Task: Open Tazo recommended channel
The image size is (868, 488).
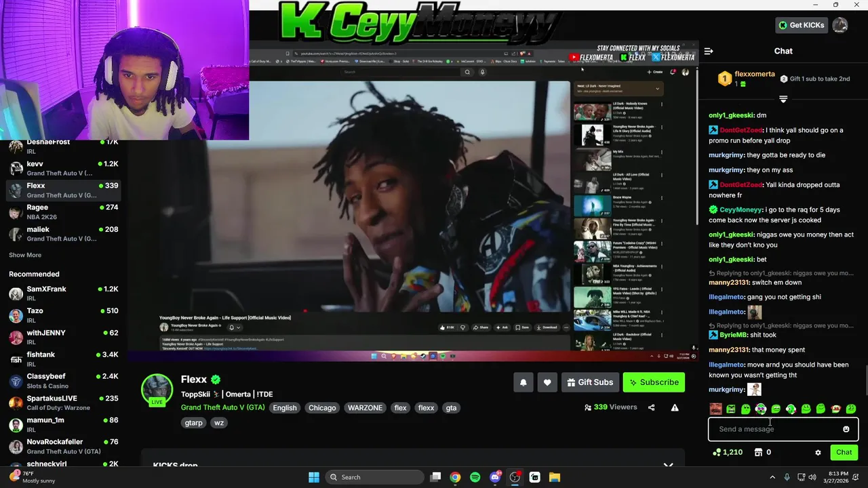Action: coord(64,315)
